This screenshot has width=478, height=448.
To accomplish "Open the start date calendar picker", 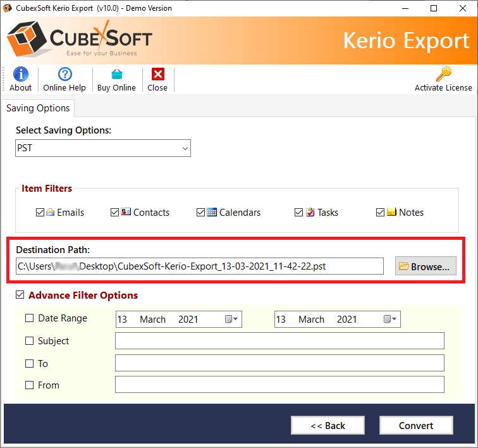I will pyautogui.click(x=231, y=319).
